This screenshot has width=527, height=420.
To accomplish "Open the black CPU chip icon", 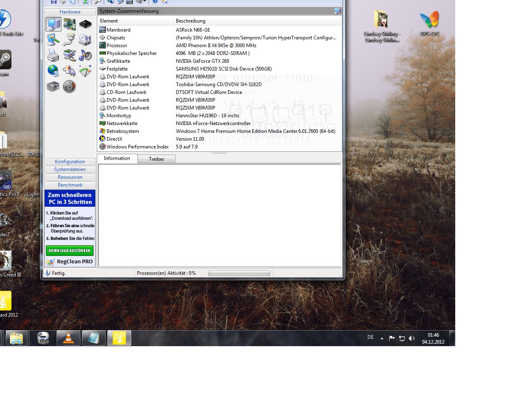I will click(x=85, y=24).
